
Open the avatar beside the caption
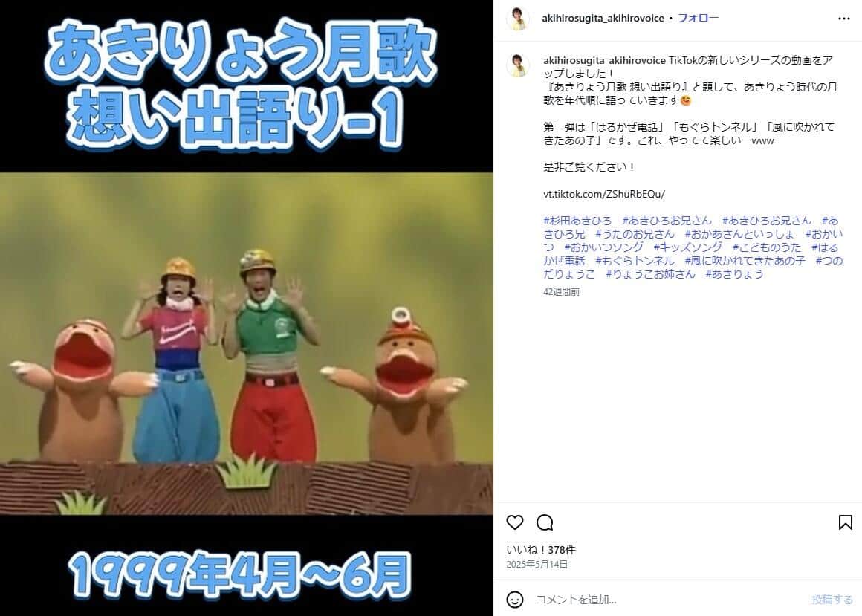click(518, 65)
